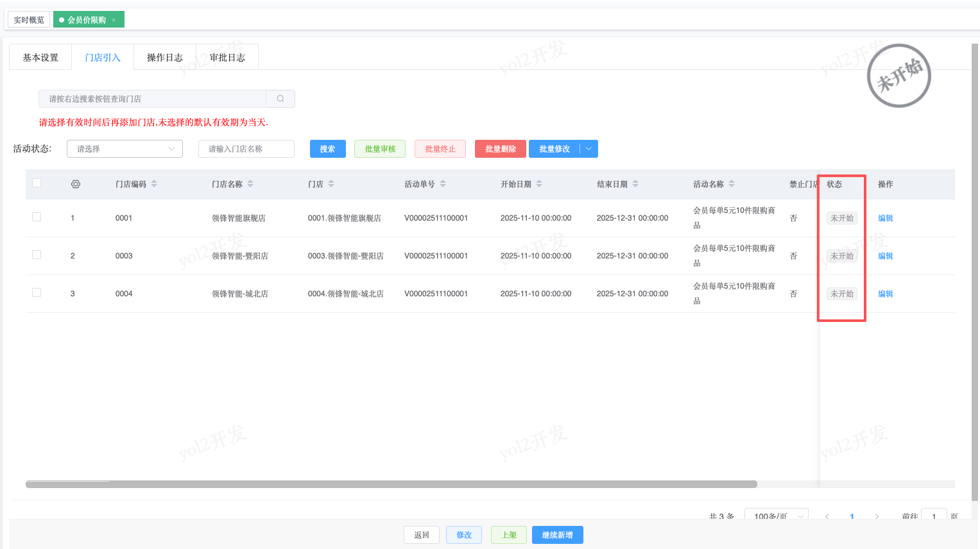Sort by 门店名称 column arrows
This screenshot has height=549, width=980.
pos(250,184)
